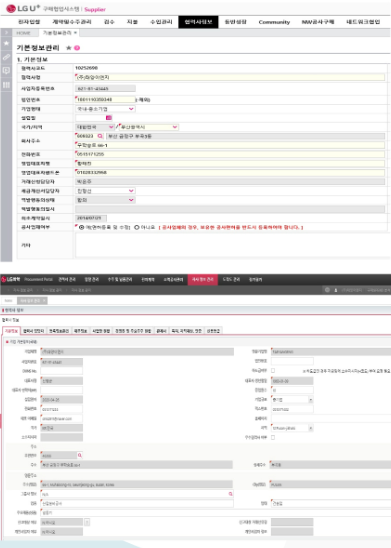Viewport: 391px width, 548px height.
Task: Click the 협력사코드 value 10252698
Action: [x=86, y=68]
